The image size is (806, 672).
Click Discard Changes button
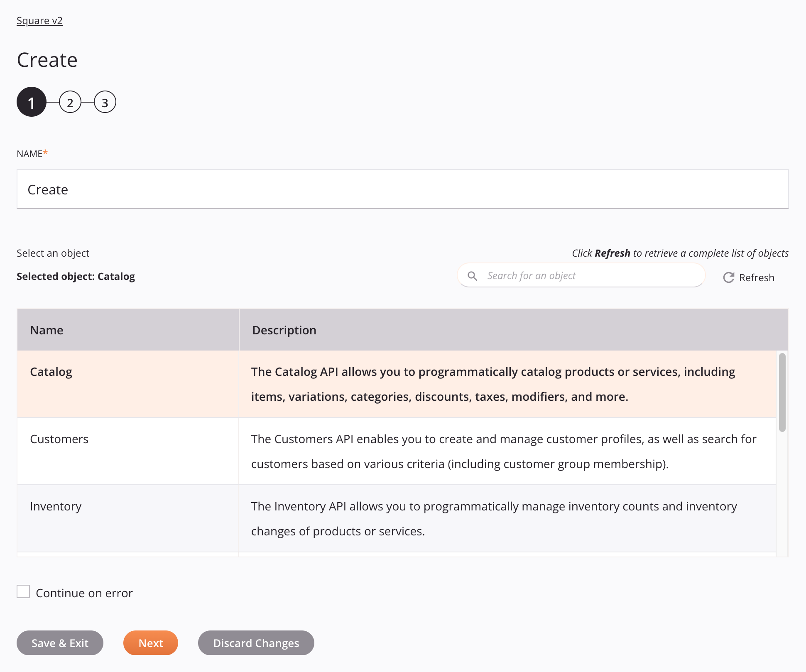[x=256, y=643]
